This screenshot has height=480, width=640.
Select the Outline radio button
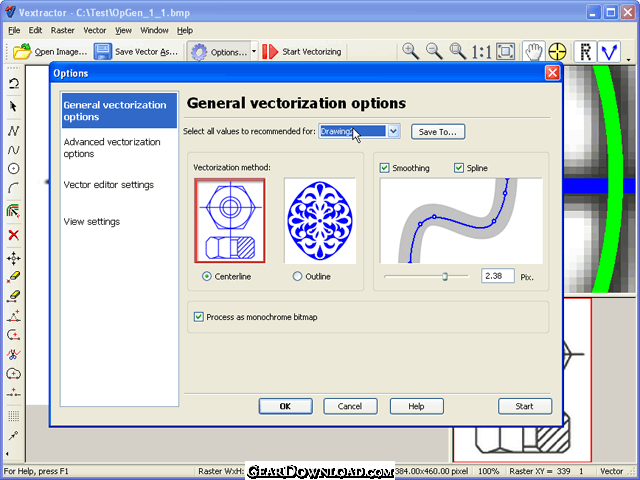click(x=298, y=276)
